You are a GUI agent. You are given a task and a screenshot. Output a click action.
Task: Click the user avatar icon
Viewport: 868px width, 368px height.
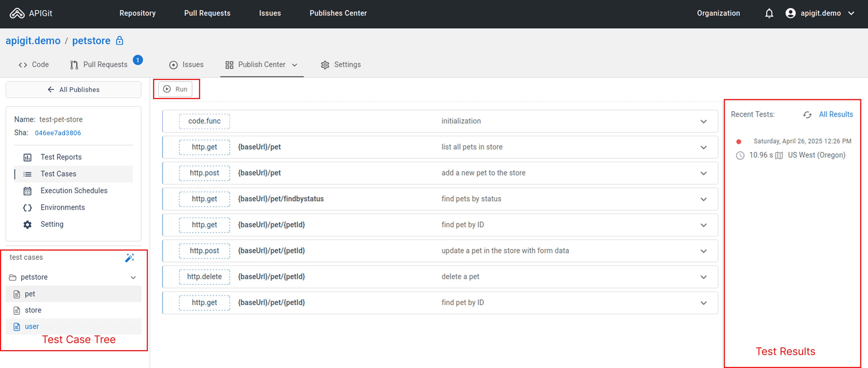click(790, 13)
